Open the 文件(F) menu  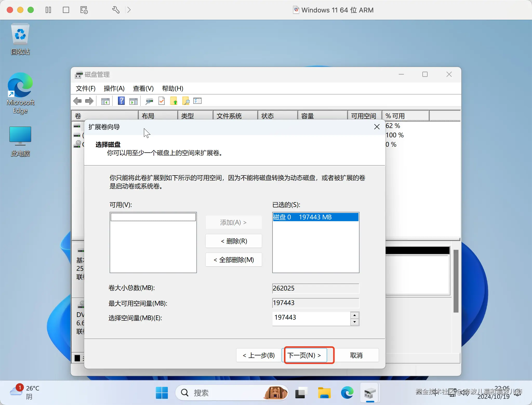point(85,89)
